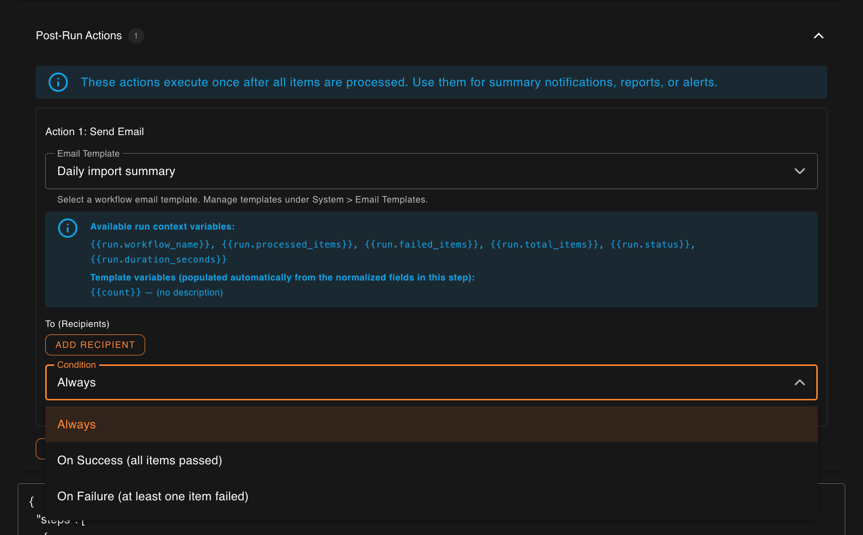Click the {{run.status}} variable text
The image size is (863, 535).
(651, 244)
